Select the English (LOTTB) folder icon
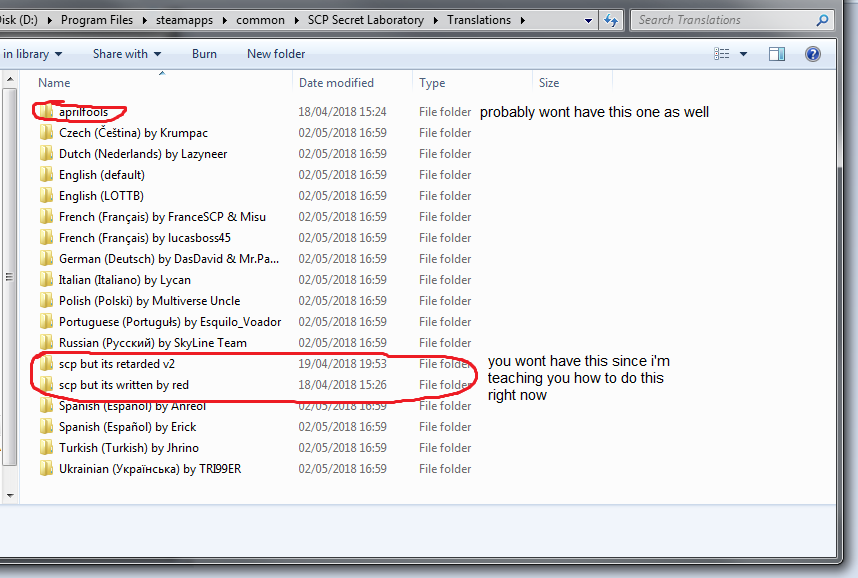The height and width of the screenshot is (578, 858). coord(46,195)
